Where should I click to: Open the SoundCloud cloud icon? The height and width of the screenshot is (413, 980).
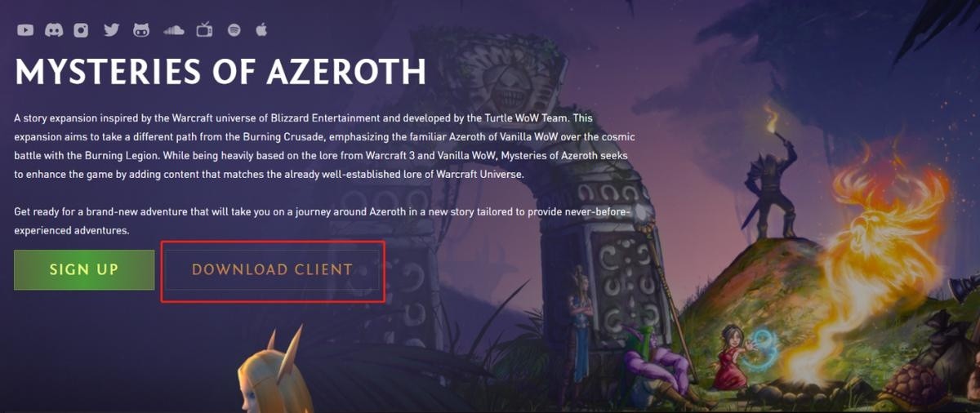[173, 30]
